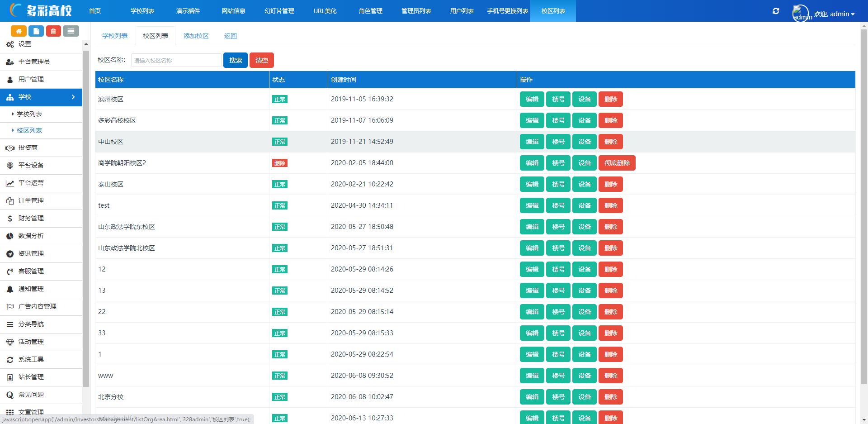Click 设备 for 山东政法学院北校区
868x424 pixels.
pyautogui.click(x=585, y=248)
